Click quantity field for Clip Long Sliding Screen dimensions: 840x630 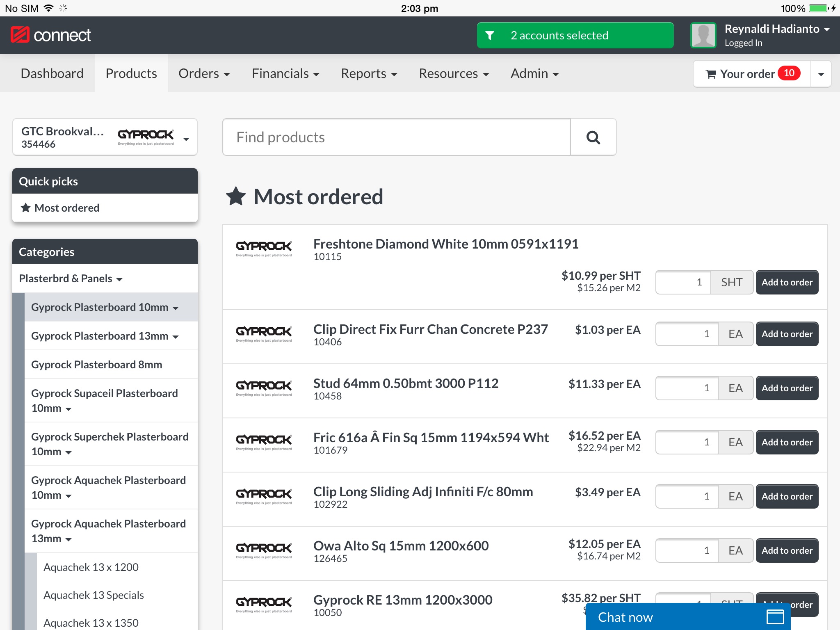(687, 496)
